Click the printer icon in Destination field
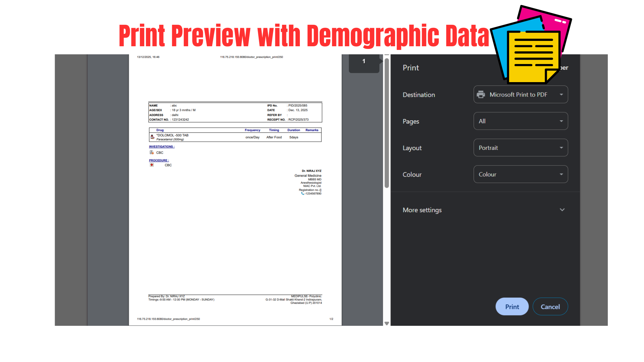644x362 pixels. point(481,95)
